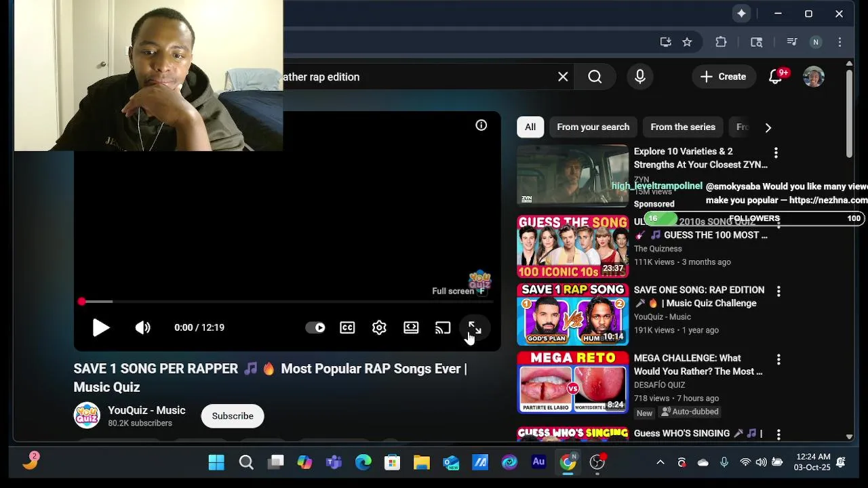Viewport: 868px width, 488px height.
Task: Open the YouQuiz channel avatar
Action: (87, 415)
